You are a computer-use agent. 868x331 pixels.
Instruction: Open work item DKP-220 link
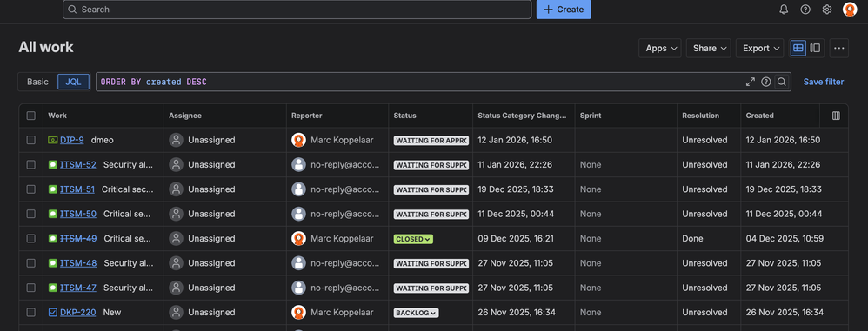point(78,312)
